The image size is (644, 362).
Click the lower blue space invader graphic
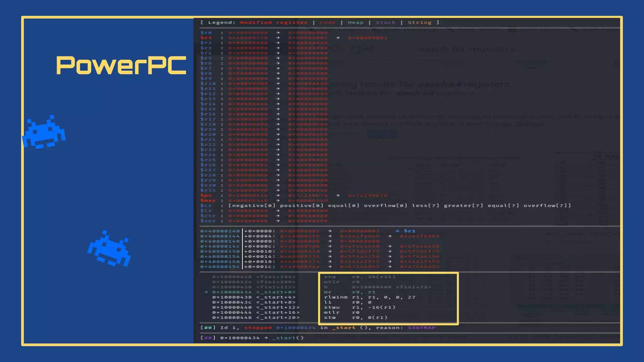tap(109, 248)
